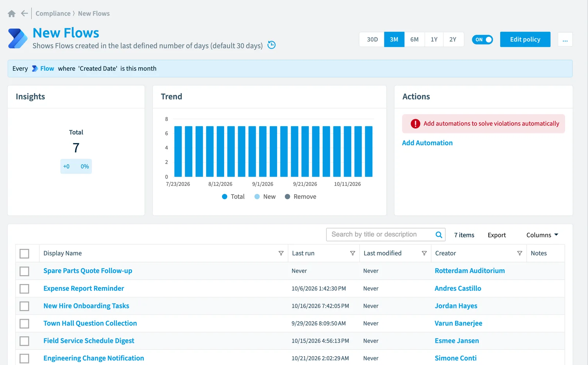Click the New Flows logo icon

click(x=18, y=38)
